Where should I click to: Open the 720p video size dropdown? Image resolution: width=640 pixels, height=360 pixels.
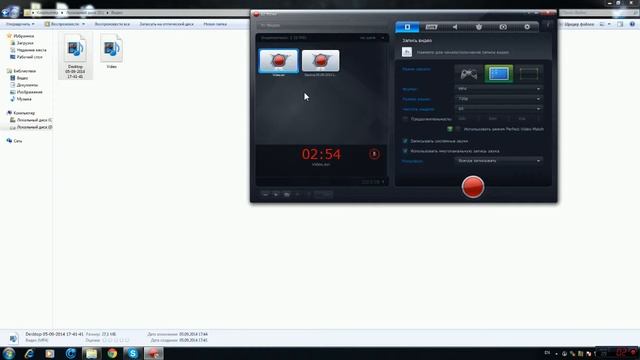click(498, 99)
